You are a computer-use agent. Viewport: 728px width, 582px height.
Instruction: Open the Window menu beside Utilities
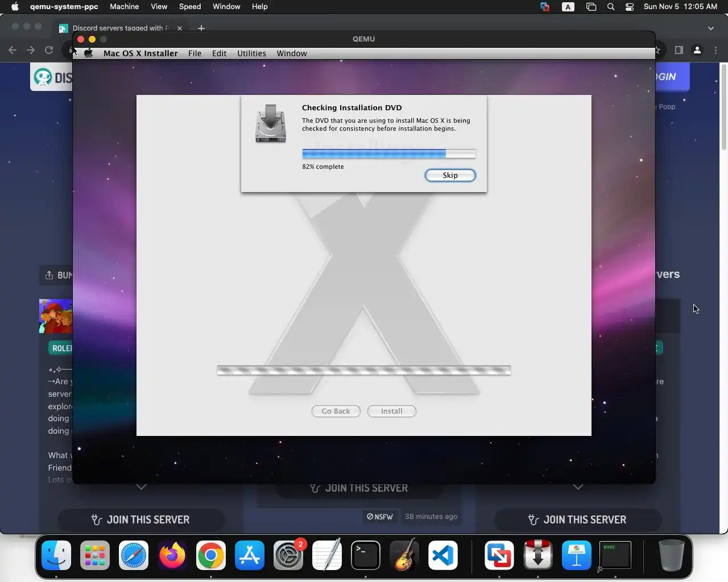292,53
